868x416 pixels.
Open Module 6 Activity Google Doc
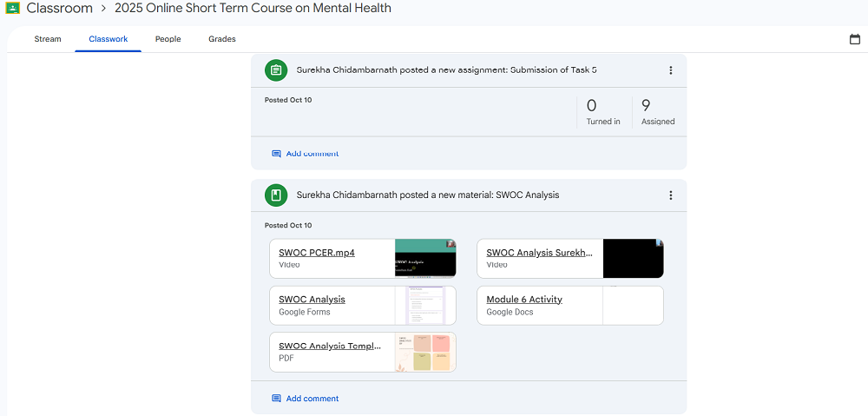(524, 300)
